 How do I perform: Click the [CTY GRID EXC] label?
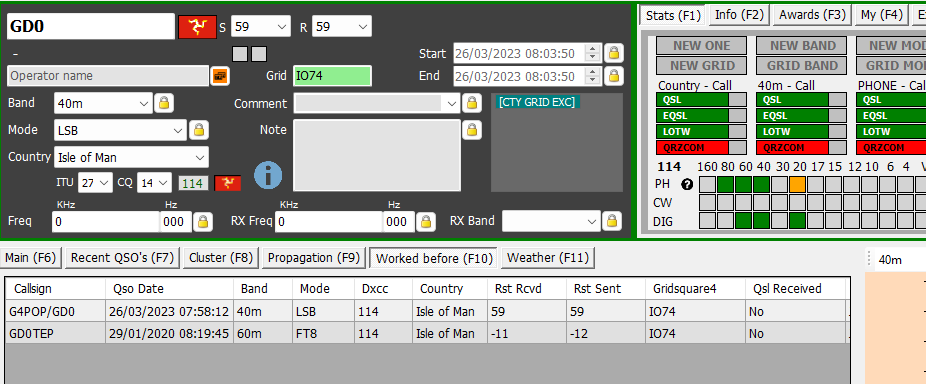point(536,102)
